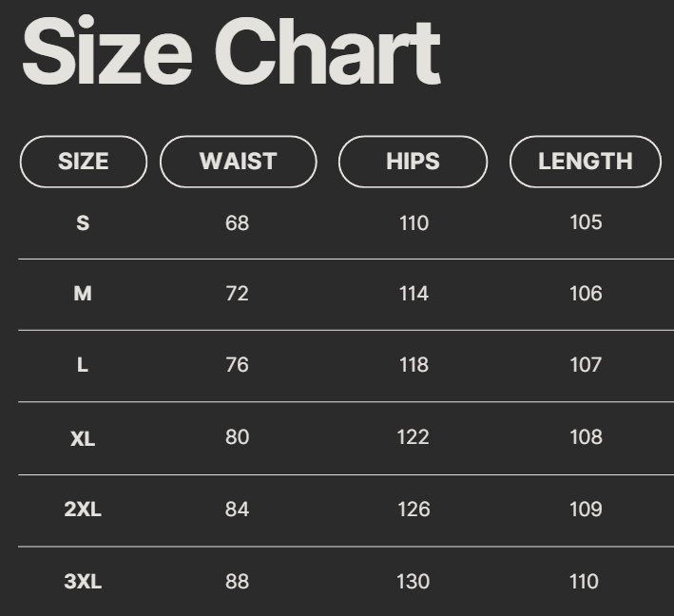Viewport: 674px width, 616px height.
Task: Click the SIZE header pill
Action: 84,162
